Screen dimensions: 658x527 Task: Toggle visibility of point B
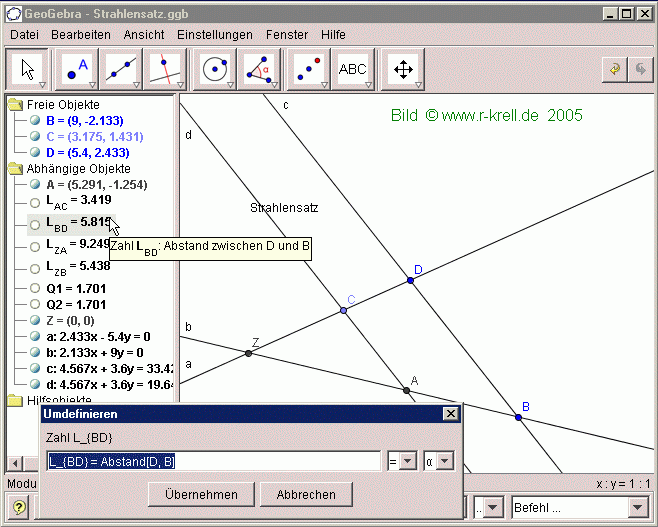pos(36,121)
